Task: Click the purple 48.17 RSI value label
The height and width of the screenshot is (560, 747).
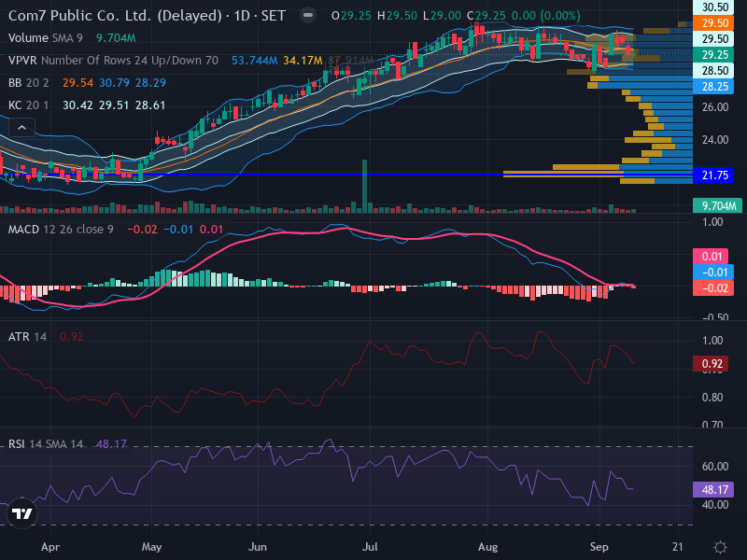Action: click(713, 489)
